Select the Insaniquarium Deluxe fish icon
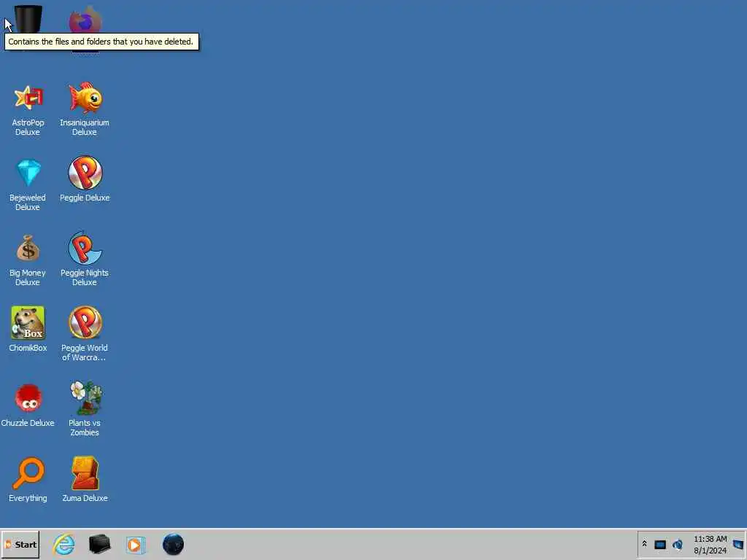This screenshot has width=747, height=560. click(85, 98)
